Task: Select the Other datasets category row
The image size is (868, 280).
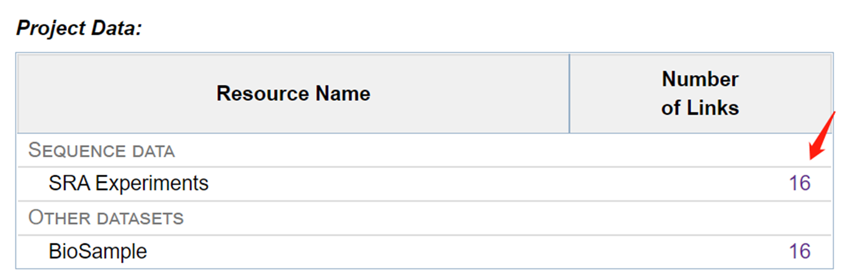Action: [x=424, y=217]
